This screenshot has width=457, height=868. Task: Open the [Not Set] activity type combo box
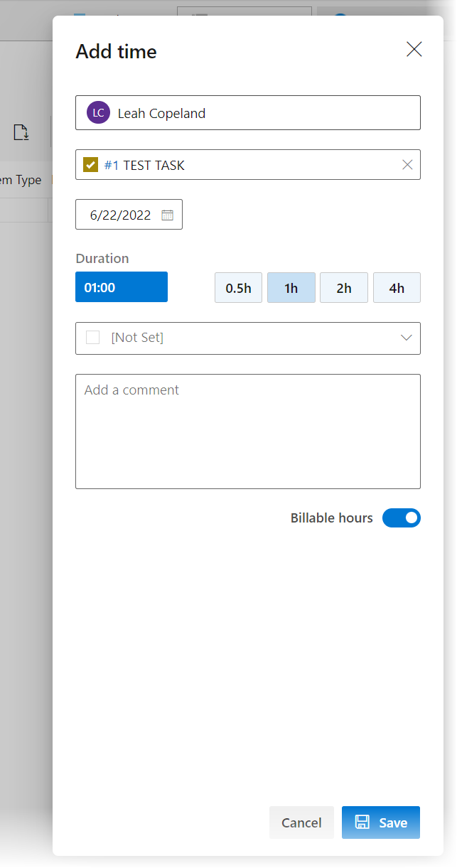[x=248, y=338]
